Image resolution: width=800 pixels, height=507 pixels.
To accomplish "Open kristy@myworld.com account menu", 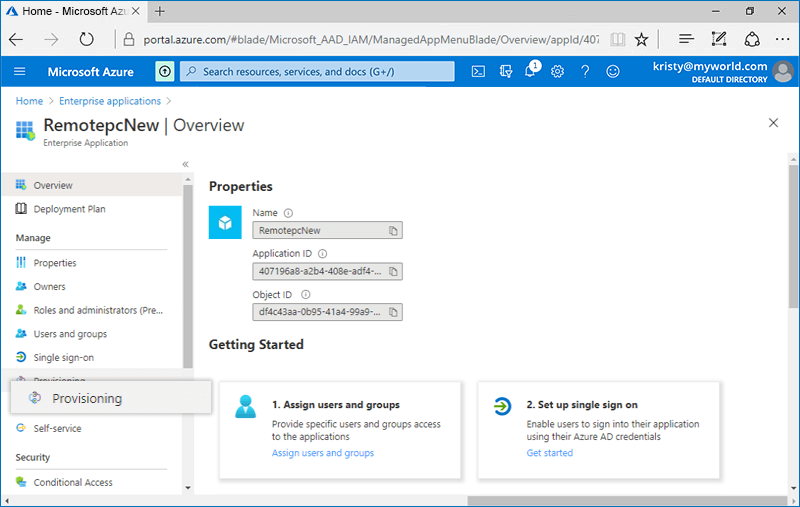I will (720, 71).
